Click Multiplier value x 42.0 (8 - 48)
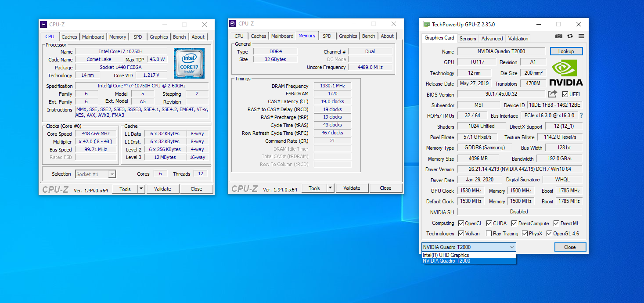Screen dimensions: 644x303 [96, 141]
